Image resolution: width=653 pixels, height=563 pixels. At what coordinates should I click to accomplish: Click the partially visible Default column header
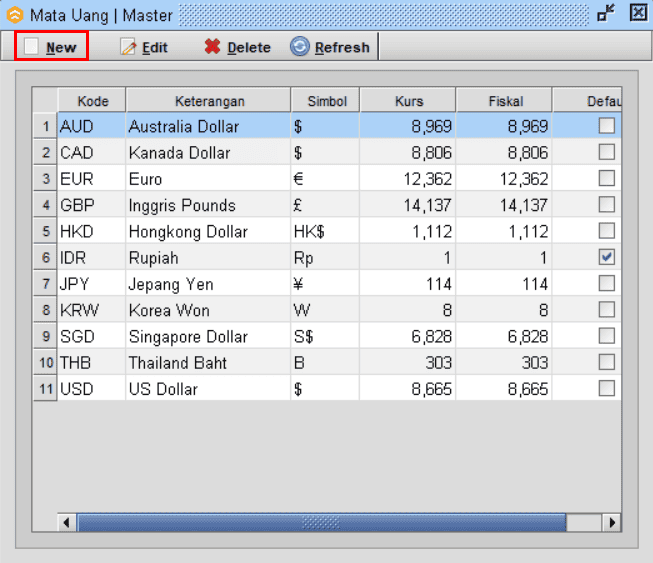pyautogui.click(x=587, y=100)
